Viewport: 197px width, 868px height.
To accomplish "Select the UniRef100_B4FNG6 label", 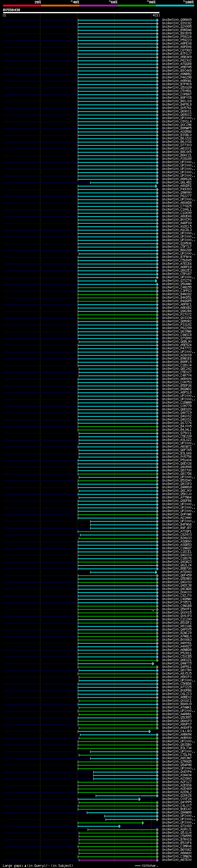I will pyautogui.click(x=177, y=524).
